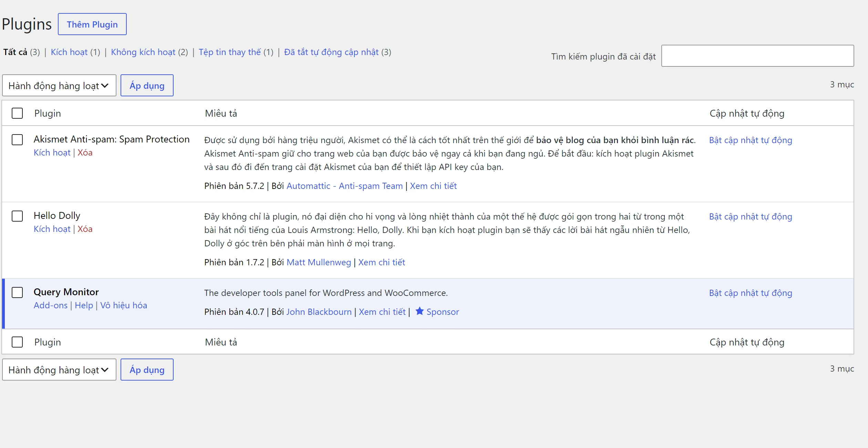Focus the plugin search field

coord(757,56)
